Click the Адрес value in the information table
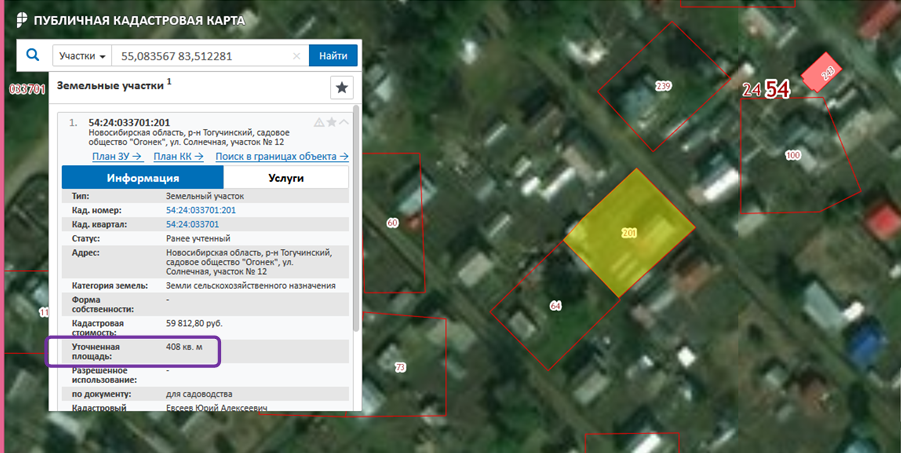The image size is (901, 453). click(249, 262)
